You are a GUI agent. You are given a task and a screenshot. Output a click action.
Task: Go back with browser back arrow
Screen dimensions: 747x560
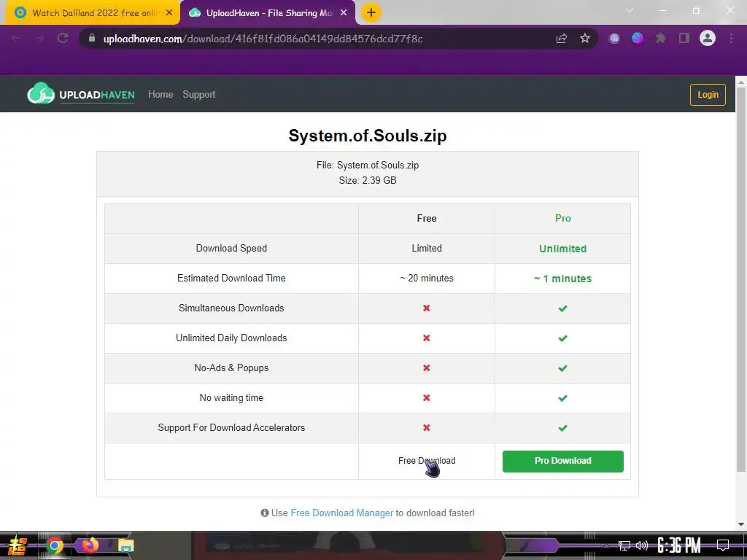(16, 38)
